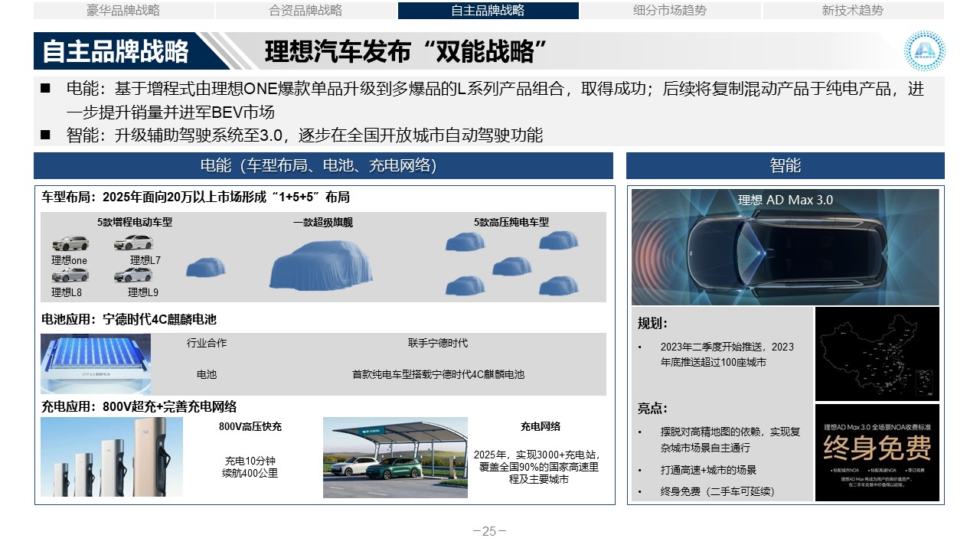The image size is (980, 551).
Task: Click the 联手宁德时代 table cell
Action: point(438,343)
